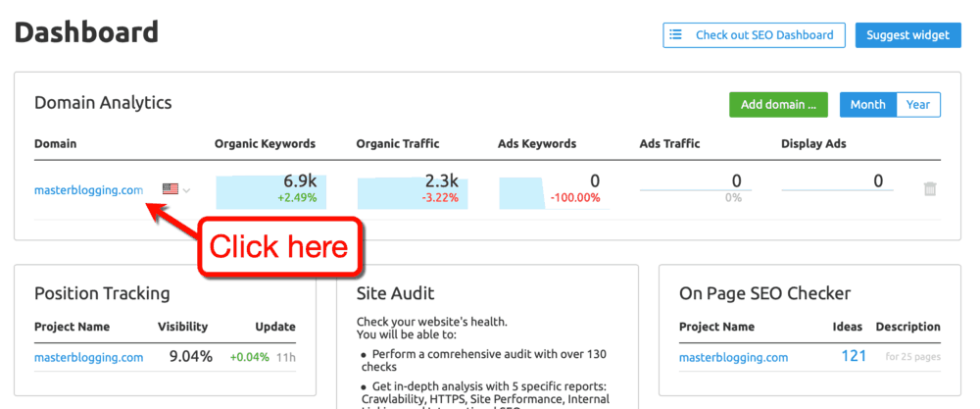This screenshot has width=980, height=409.
Task: Switch Domain Analytics to Month view
Action: click(x=867, y=104)
